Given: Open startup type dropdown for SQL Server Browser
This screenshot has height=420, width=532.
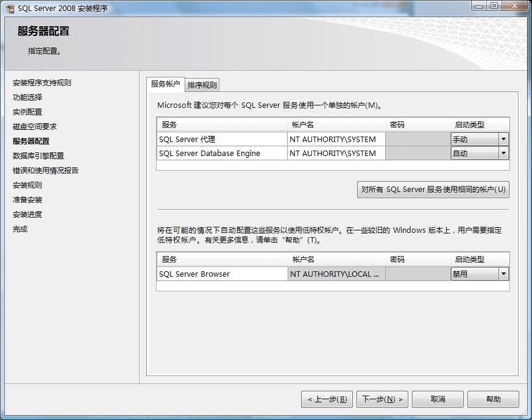Looking at the screenshot, I should pos(503,274).
